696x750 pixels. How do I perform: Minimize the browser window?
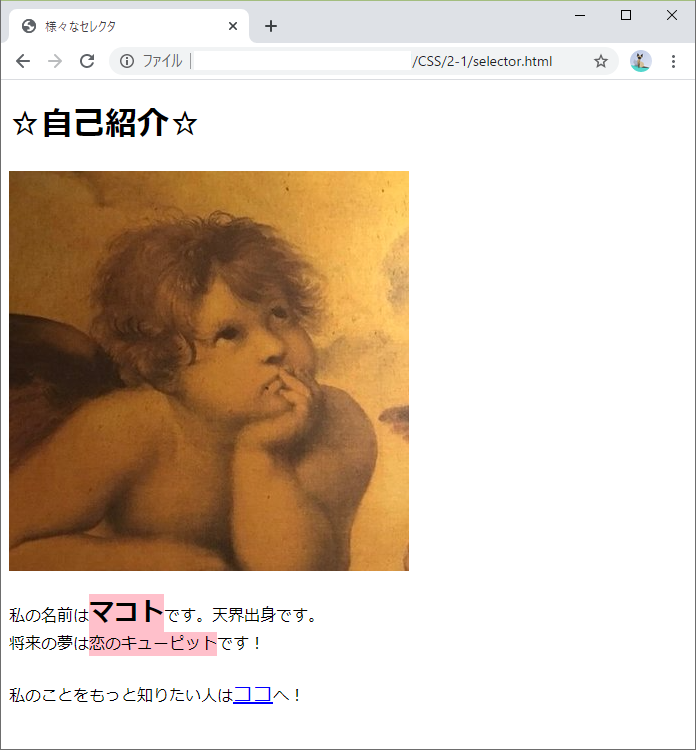point(580,15)
